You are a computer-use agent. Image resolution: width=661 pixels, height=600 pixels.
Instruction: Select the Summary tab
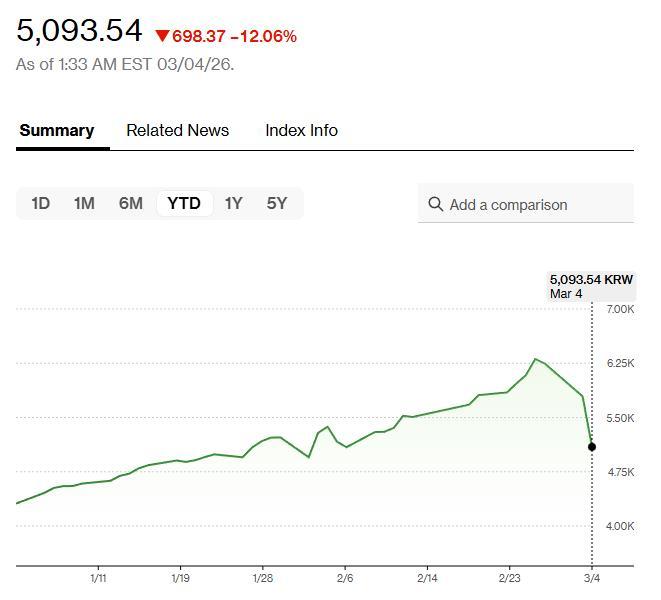[x=57, y=130]
